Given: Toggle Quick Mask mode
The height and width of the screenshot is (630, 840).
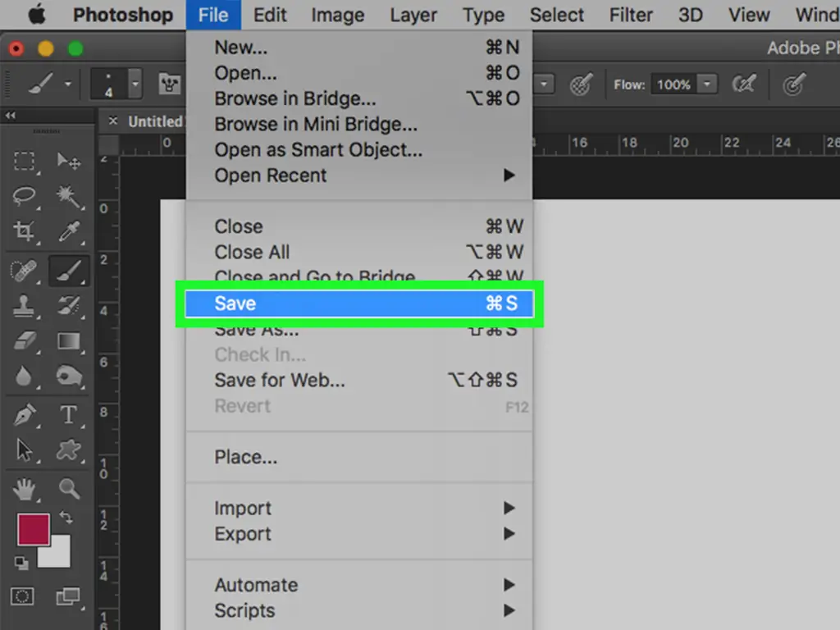Looking at the screenshot, I should tap(25, 596).
